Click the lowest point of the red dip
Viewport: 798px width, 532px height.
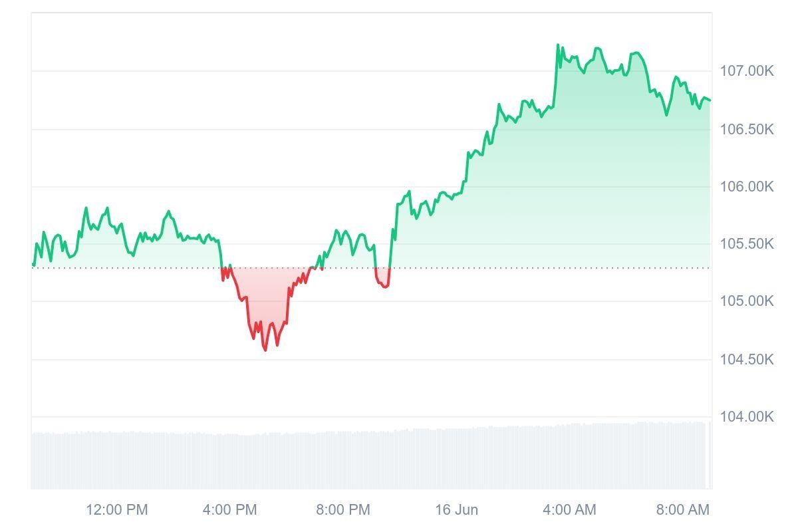tap(265, 349)
